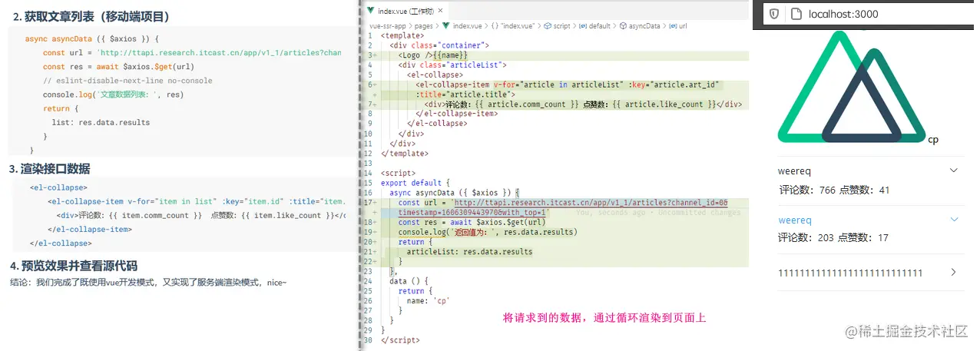Screen dimensions: 980x351
Task: Click heading '2. 获取文章列表（移动端项目）'
Action: pos(91,16)
